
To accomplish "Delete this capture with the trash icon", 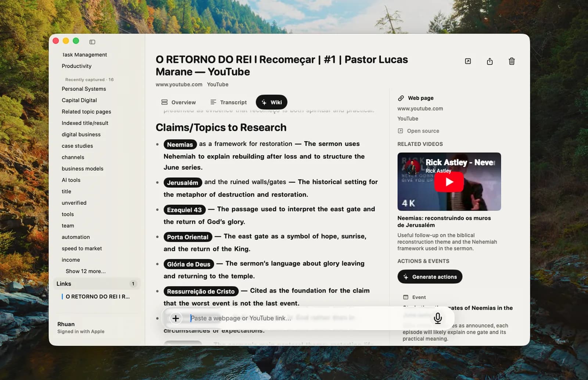I will pyautogui.click(x=512, y=61).
